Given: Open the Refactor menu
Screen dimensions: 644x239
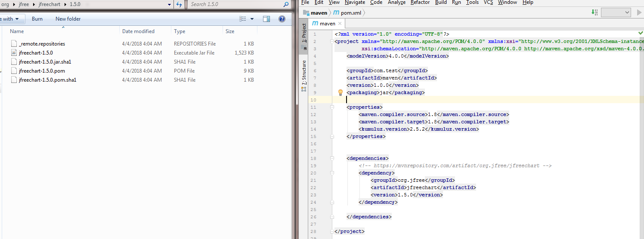Looking at the screenshot, I should pyautogui.click(x=420, y=3).
